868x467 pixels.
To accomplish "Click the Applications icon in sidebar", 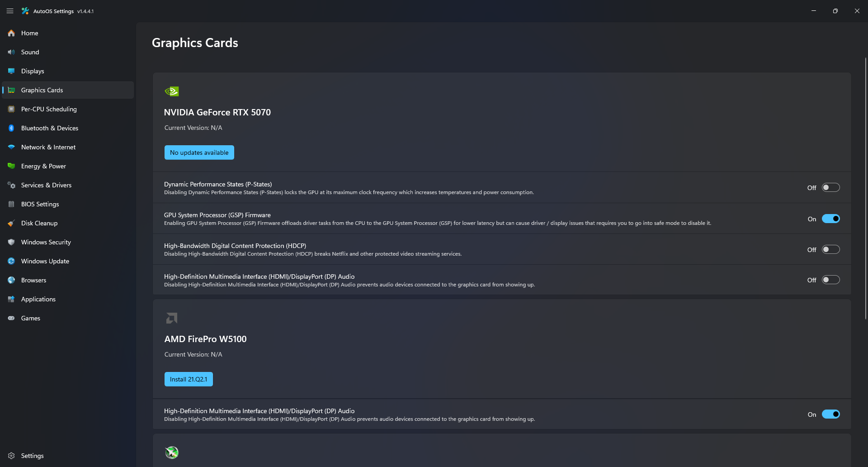I will click(x=11, y=299).
